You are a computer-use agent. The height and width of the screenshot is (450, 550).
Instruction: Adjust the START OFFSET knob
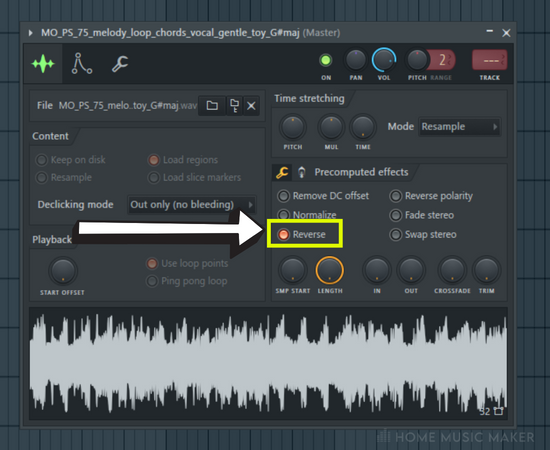coord(62,271)
